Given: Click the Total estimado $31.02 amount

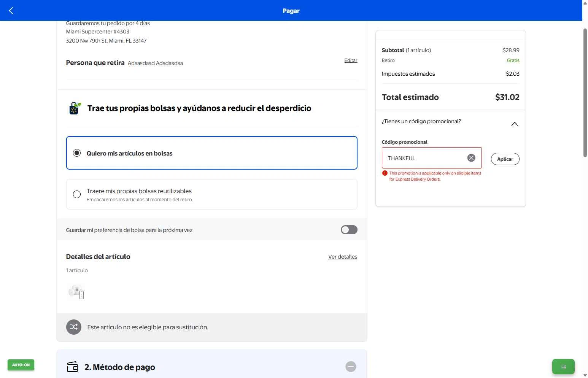Looking at the screenshot, I should pos(507,97).
